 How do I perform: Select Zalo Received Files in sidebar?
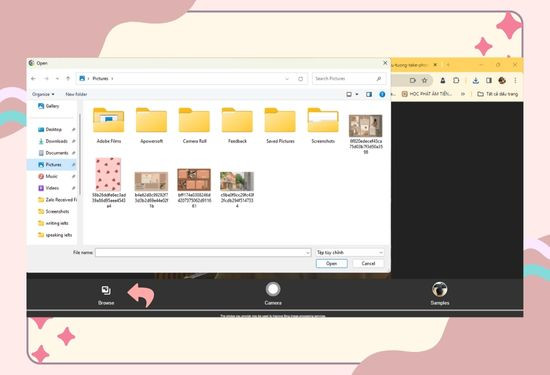click(57, 200)
